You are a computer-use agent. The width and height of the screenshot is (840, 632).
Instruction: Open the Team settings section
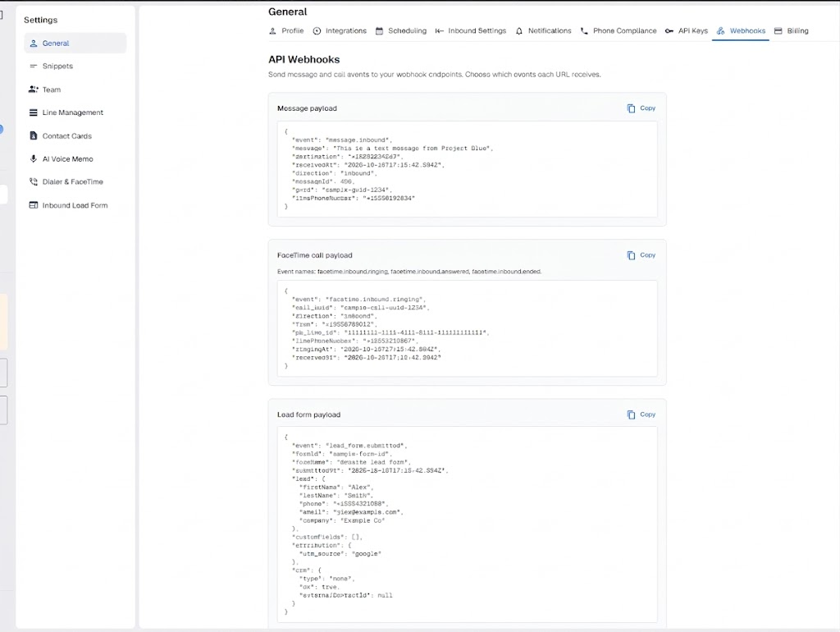coord(75,89)
